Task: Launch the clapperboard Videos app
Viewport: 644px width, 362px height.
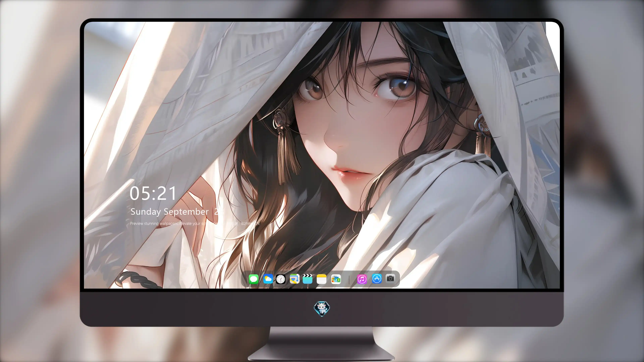Action: [308, 279]
